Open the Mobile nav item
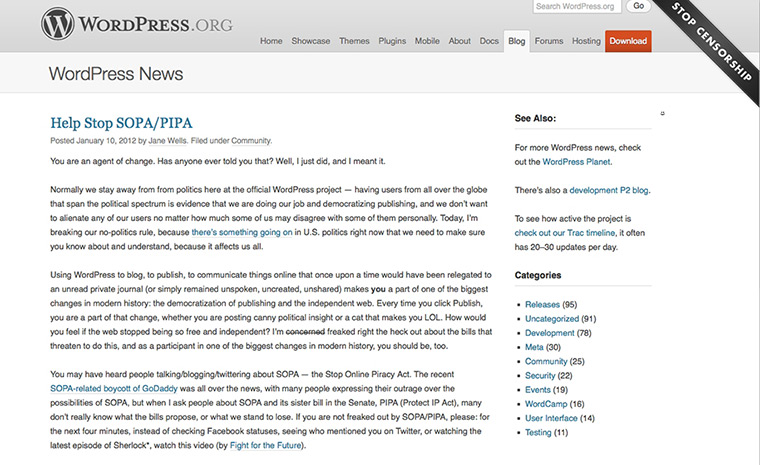The image size is (760, 465). coord(427,41)
